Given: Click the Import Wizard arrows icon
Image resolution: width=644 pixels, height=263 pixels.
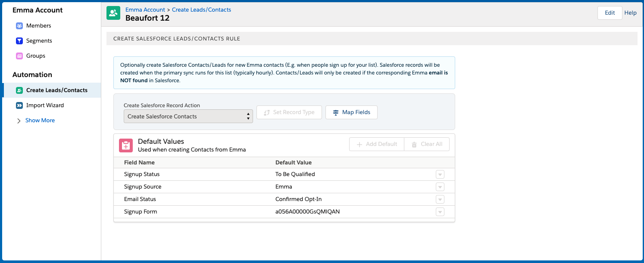Looking at the screenshot, I should 19,105.
